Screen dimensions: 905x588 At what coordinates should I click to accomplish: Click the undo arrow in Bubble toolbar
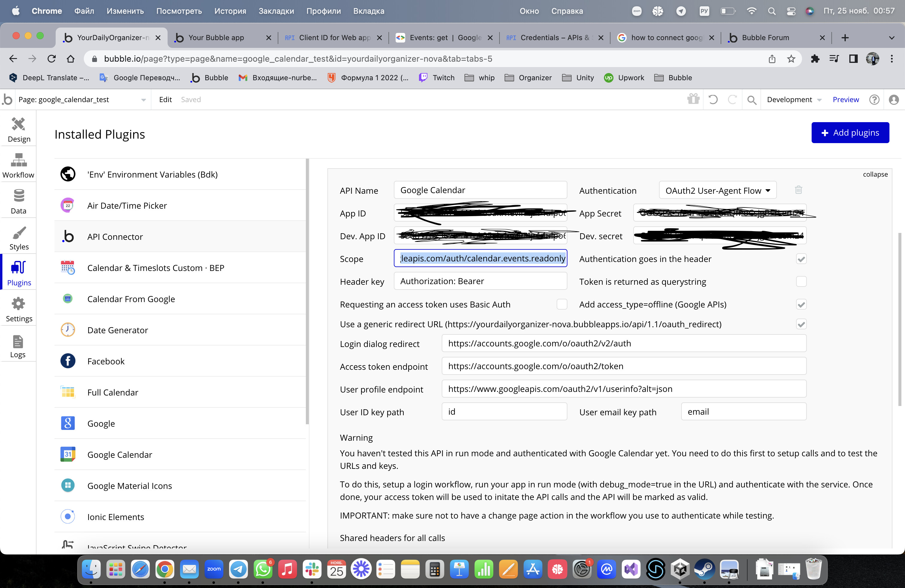pyautogui.click(x=713, y=100)
